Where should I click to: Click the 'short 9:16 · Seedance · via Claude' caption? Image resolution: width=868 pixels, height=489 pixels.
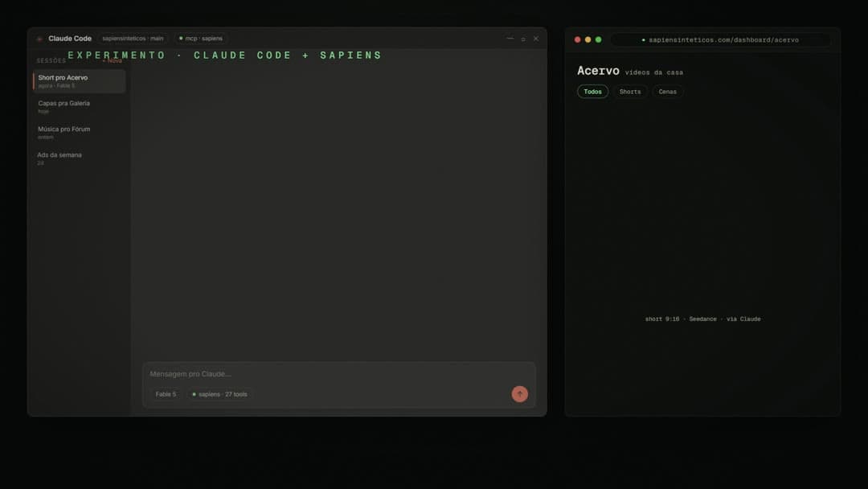[x=702, y=319]
